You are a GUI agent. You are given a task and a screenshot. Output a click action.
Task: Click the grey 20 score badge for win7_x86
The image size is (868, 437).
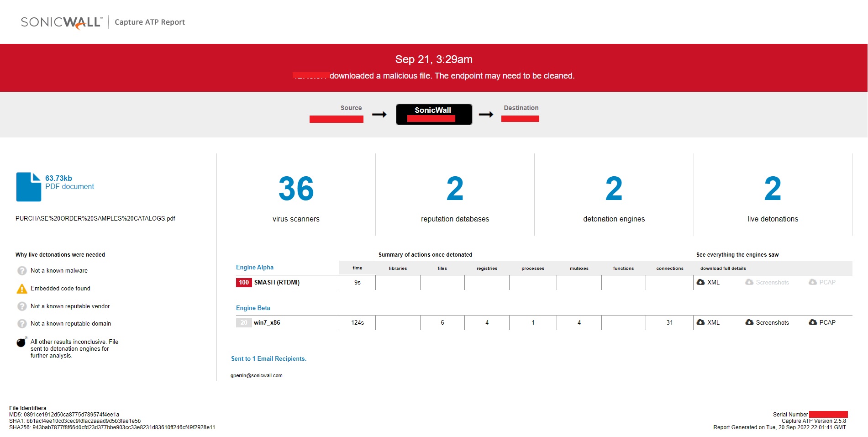244,323
